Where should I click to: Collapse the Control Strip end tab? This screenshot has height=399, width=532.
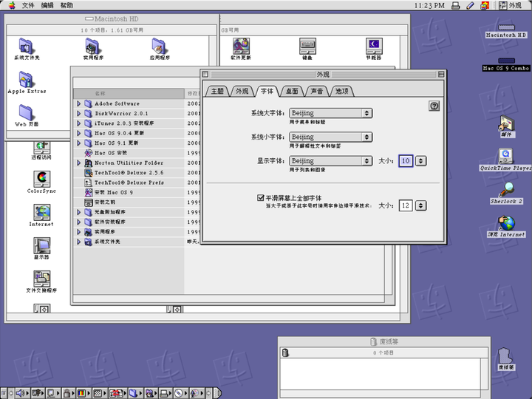coord(218,393)
